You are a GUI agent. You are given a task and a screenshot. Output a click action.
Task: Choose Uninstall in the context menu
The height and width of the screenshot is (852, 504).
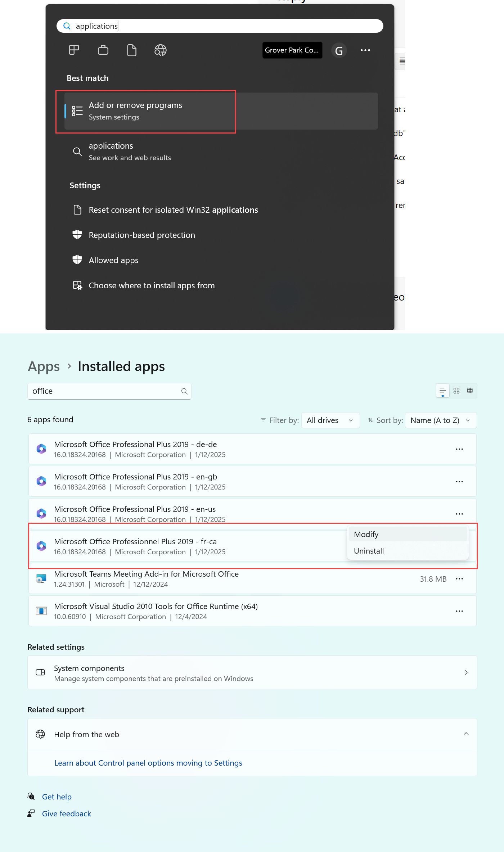(x=408, y=551)
